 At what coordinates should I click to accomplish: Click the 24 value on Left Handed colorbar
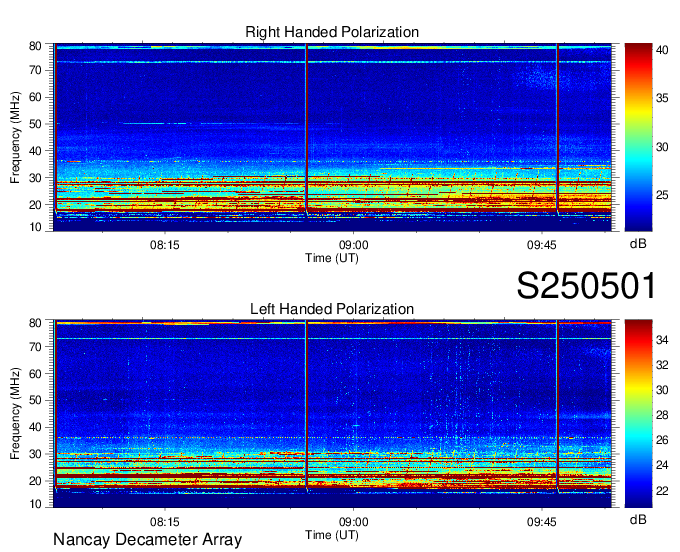coord(662,466)
